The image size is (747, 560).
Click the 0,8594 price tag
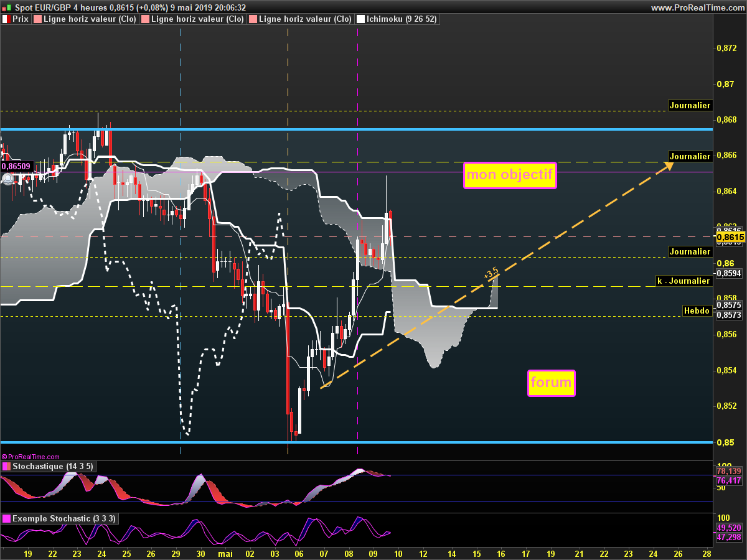click(728, 273)
